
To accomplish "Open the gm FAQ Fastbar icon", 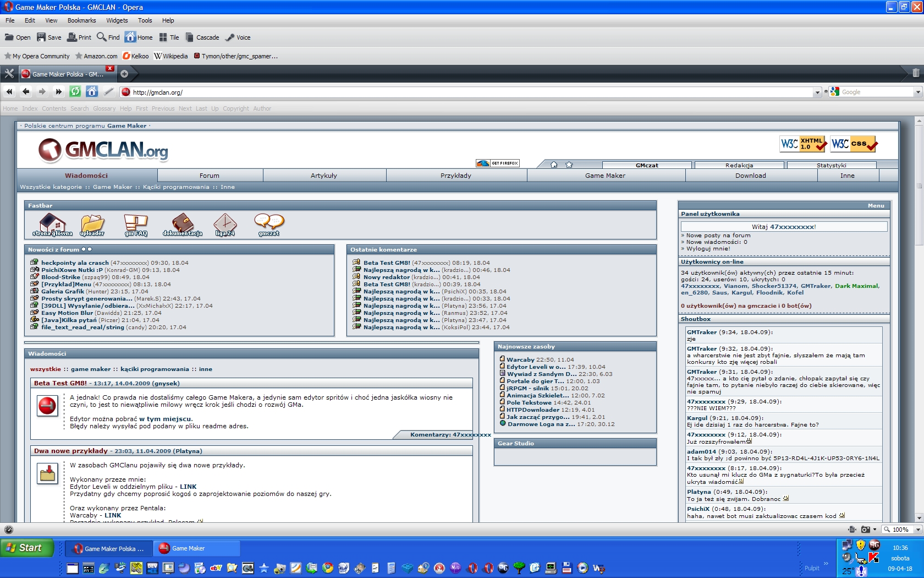I will point(136,225).
